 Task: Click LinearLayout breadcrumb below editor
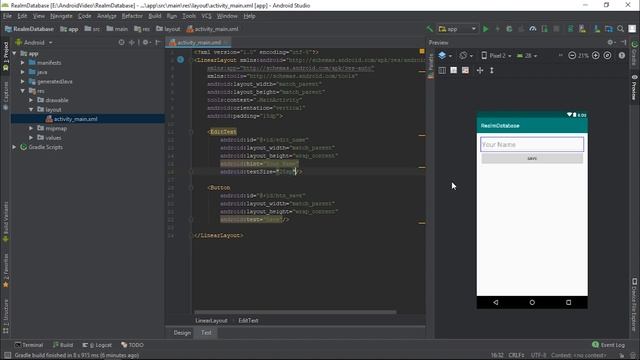tap(211, 320)
